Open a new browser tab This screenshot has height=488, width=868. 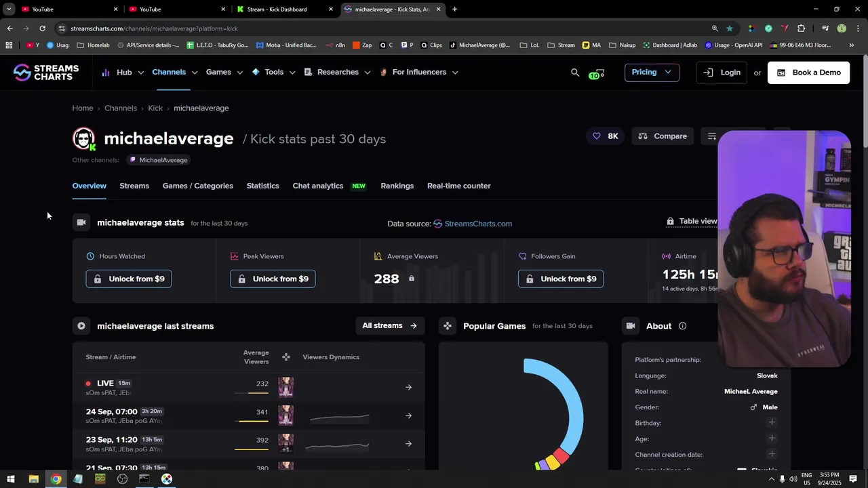pos(454,9)
